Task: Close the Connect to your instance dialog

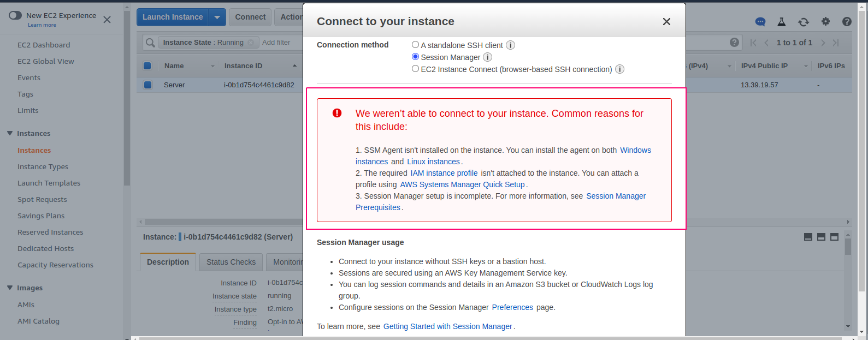Action: [x=666, y=21]
